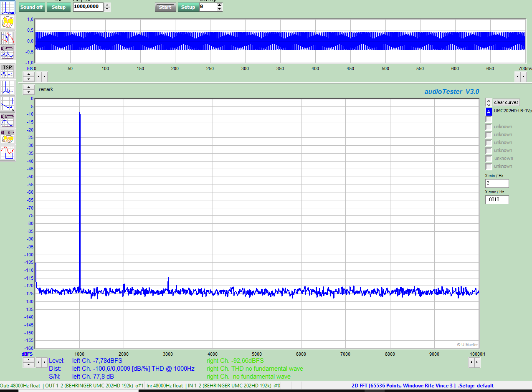Toggle the UMC202HD-LB-1Vp curve A visibility

(488, 112)
